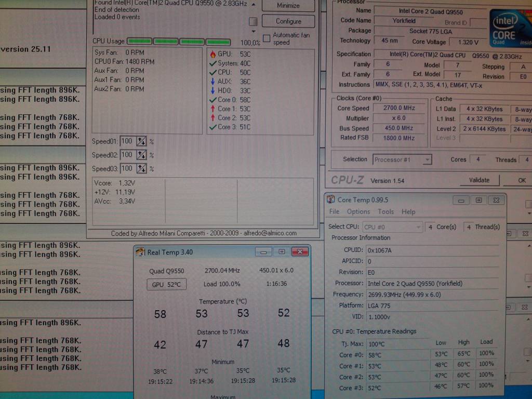Click the Real Temp 450.01 x 6.0 value
This screenshot has width=532, height=399.
(276, 270)
